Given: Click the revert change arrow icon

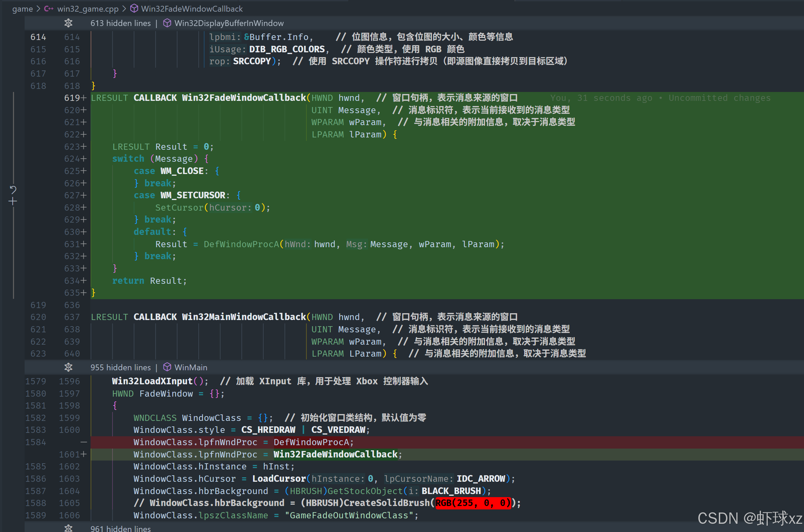Looking at the screenshot, I should [x=13, y=190].
